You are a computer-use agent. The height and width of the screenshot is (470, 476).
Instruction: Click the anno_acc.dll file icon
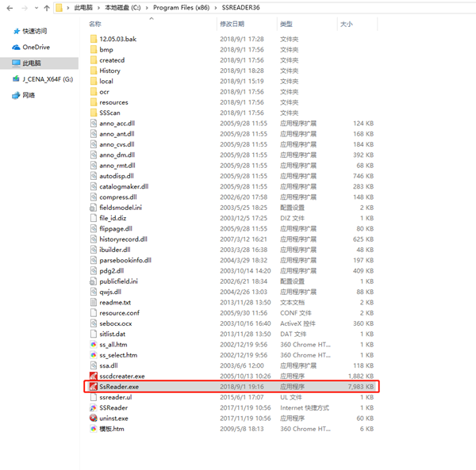(x=94, y=123)
